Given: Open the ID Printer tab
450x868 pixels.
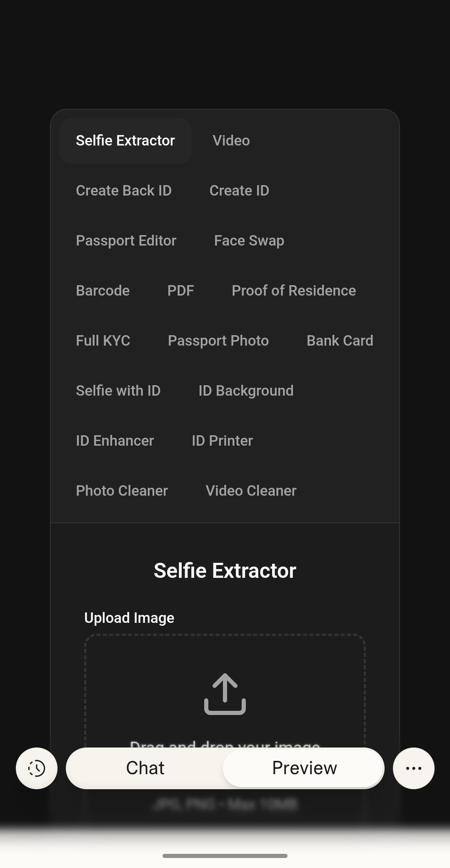Looking at the screenshot, I should (222, 441).
